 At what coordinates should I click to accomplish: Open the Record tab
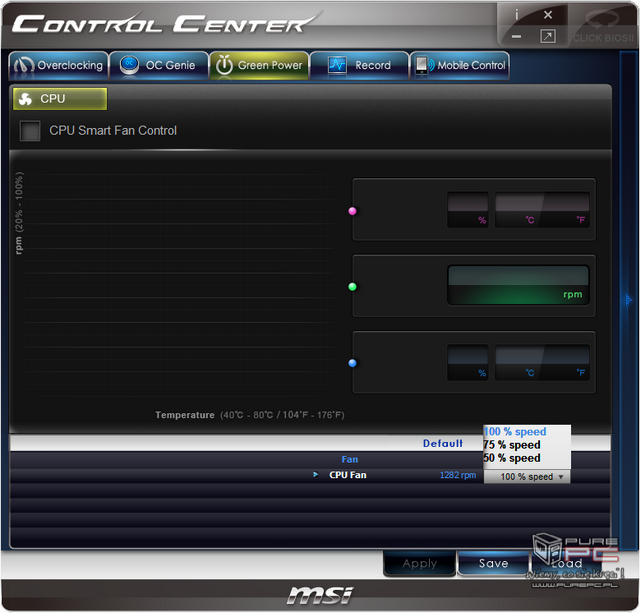click(359, 65)
